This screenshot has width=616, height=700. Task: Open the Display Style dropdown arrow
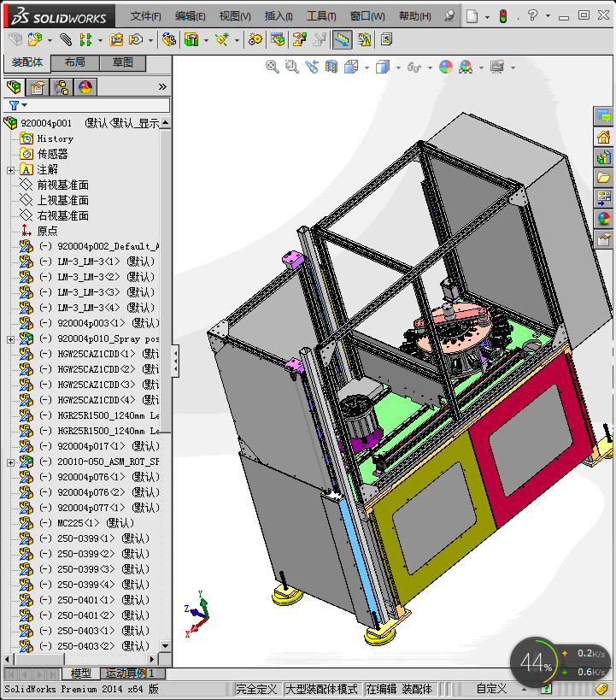pyautogui.click(x=398, y=68)
